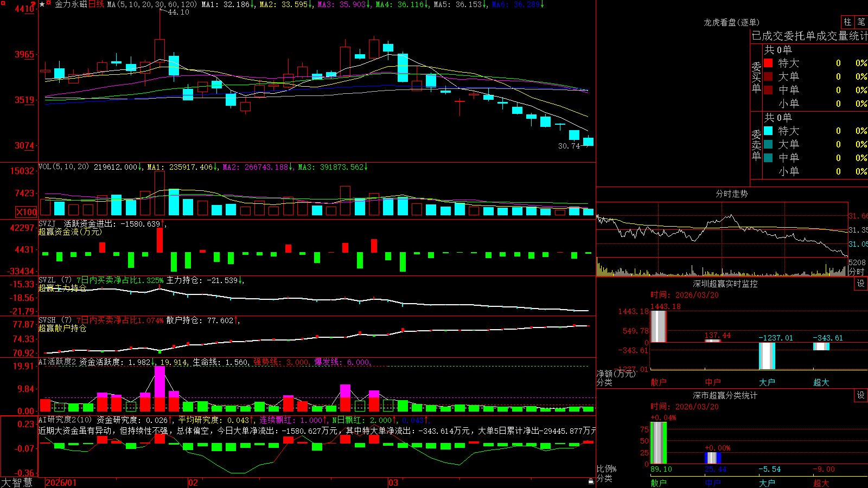Click the 超赢资金流(万元) label

click(70, 232)
